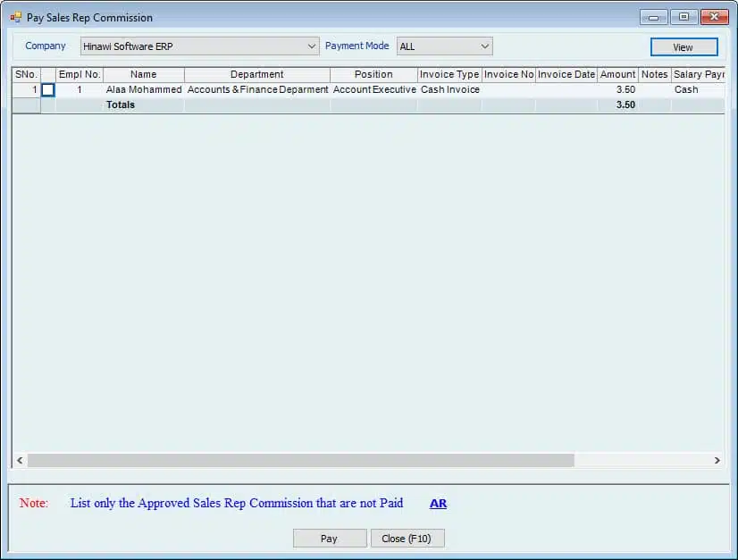738x560 pixels.
Task: Open the Company dropdown
Action: point(199,46)
